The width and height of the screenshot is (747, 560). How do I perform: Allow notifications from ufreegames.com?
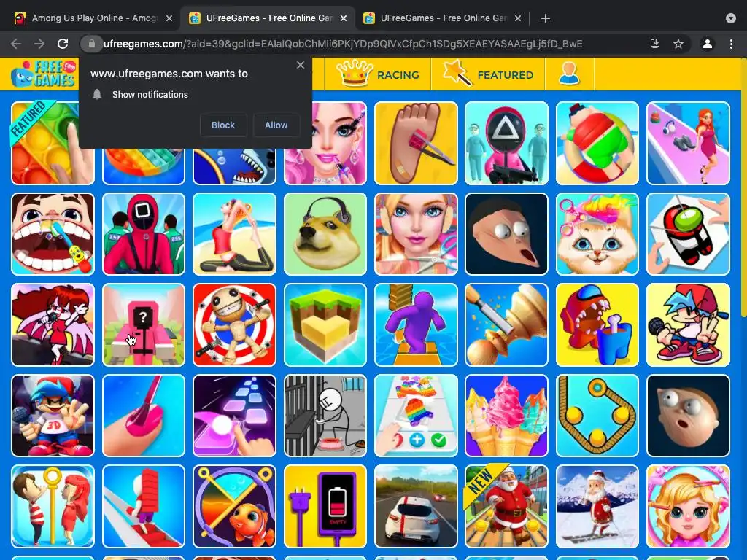276,125
